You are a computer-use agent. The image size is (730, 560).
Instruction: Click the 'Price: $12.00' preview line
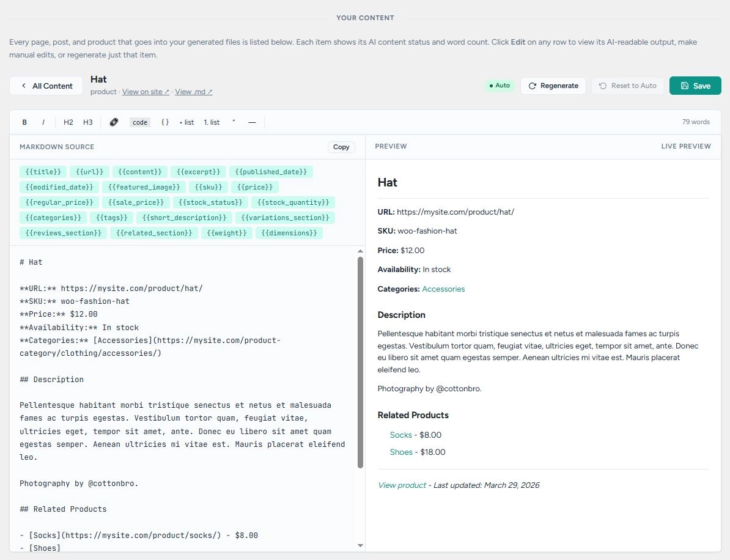pyautogui.click(x=401, y=251)
